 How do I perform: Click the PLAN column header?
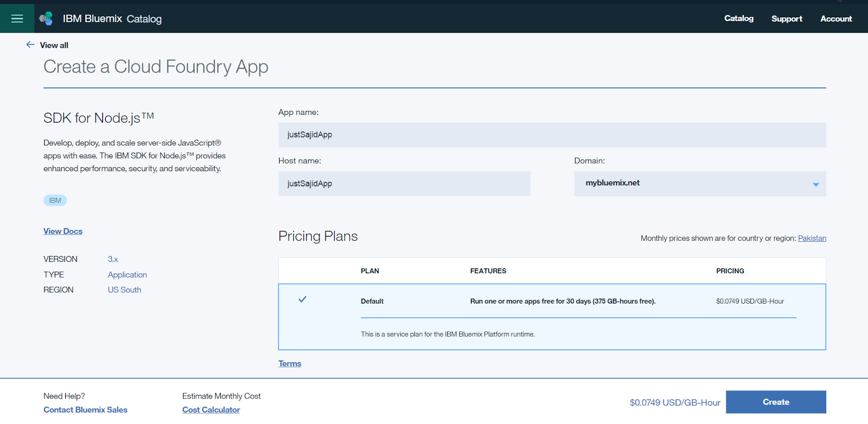pos(370,271)
